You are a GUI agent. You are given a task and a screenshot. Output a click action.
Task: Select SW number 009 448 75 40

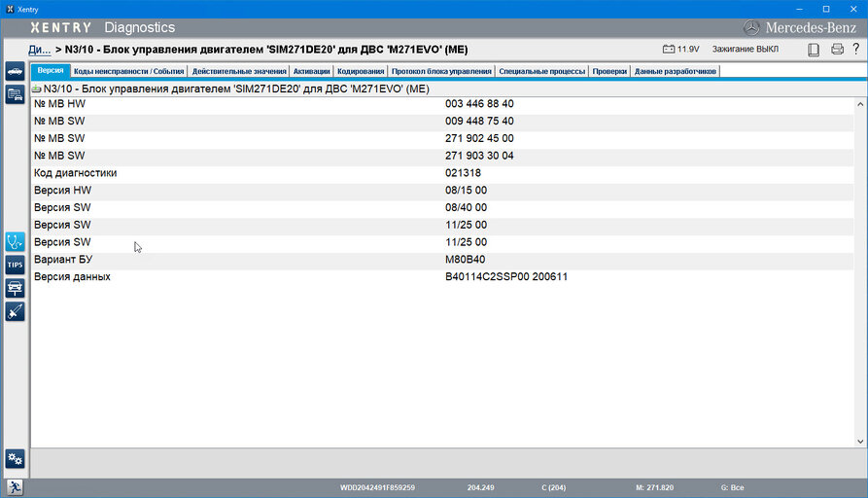click(479, 121)
